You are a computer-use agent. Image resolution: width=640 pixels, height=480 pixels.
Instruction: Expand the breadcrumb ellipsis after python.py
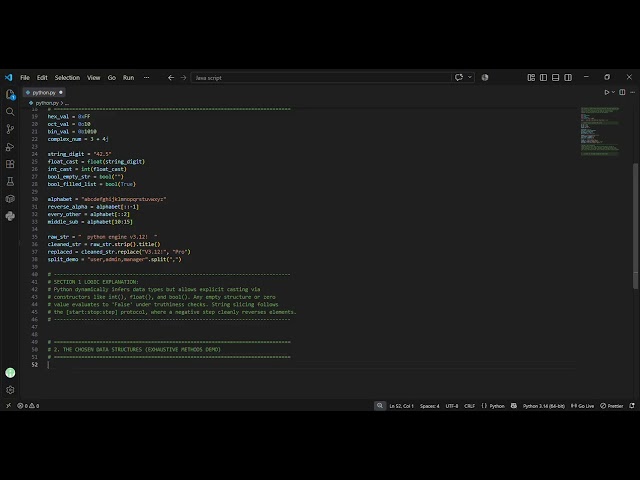(x=67, y=103)
